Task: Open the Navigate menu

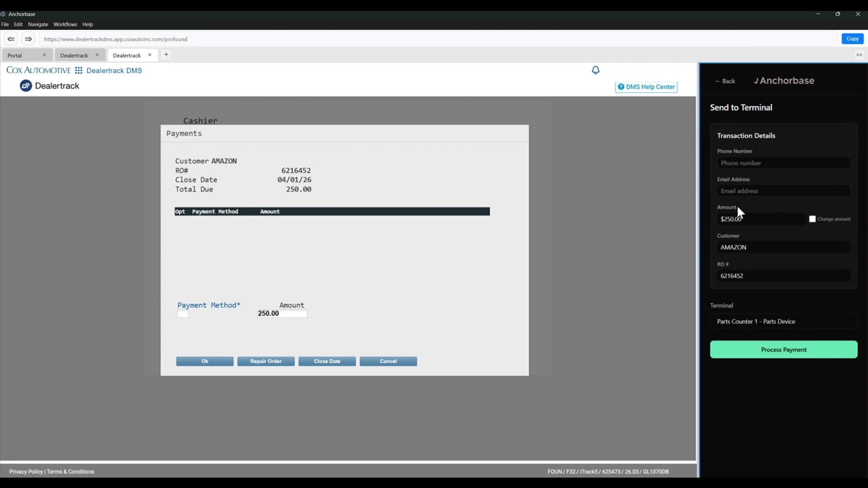Action: tap(38, 24)
